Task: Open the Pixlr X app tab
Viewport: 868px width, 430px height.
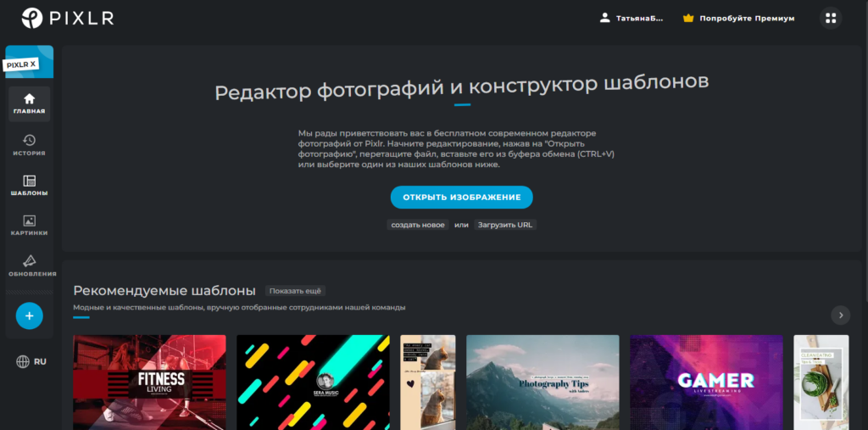Action: coord(30,62)
